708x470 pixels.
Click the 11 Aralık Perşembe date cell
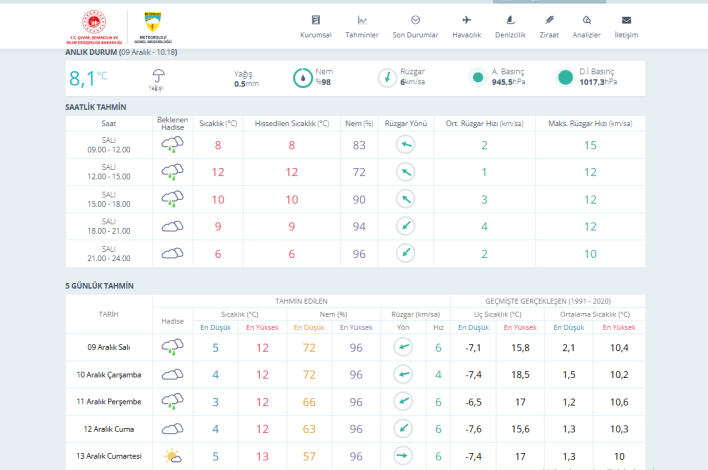pos(109,402)
